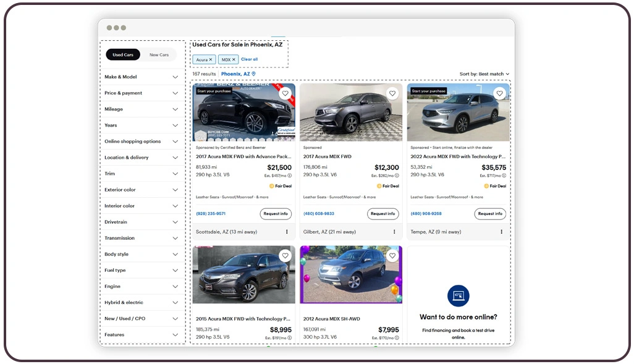This screenshot has height=364, width=634.
Task: Click the blue test drive icon in the promo card
Action: 458,295
